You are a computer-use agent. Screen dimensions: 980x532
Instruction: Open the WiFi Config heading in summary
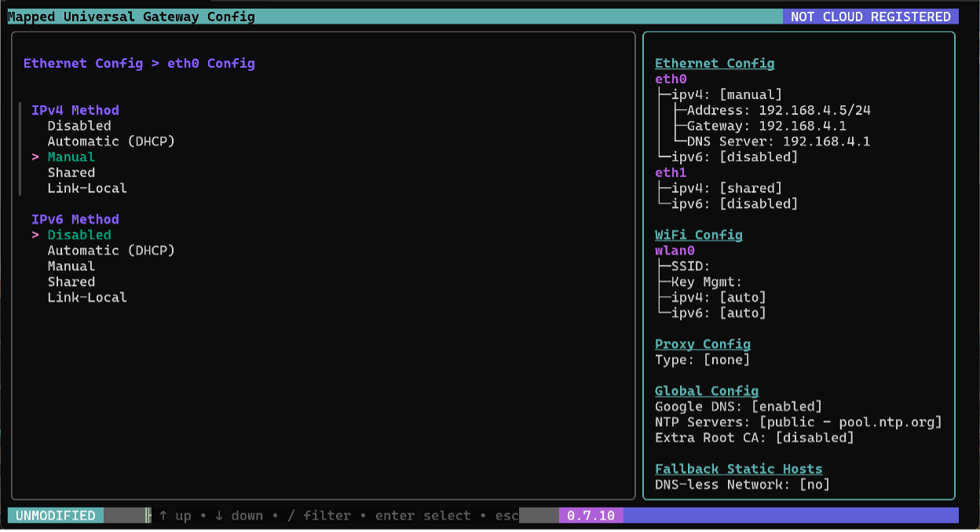(699, 235)
